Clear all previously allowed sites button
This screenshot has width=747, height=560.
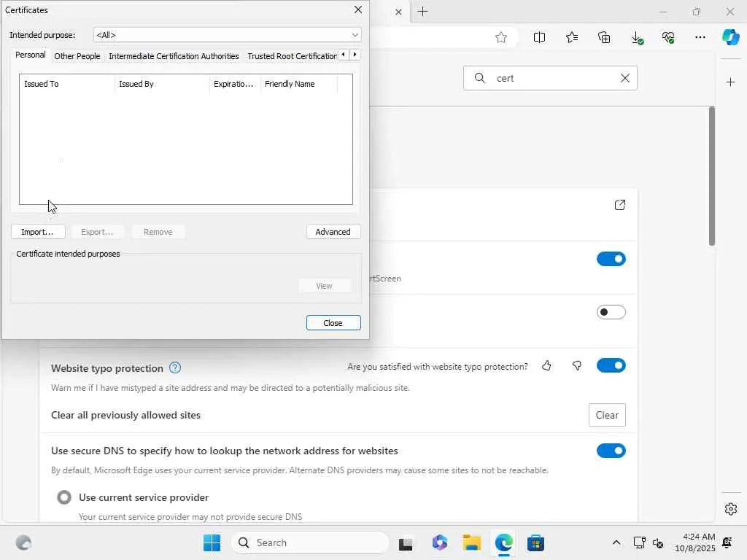tap(607, 415)
